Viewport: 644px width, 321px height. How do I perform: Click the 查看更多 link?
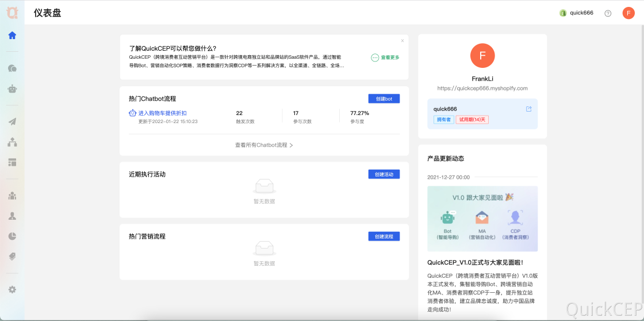tap(385, 58)
